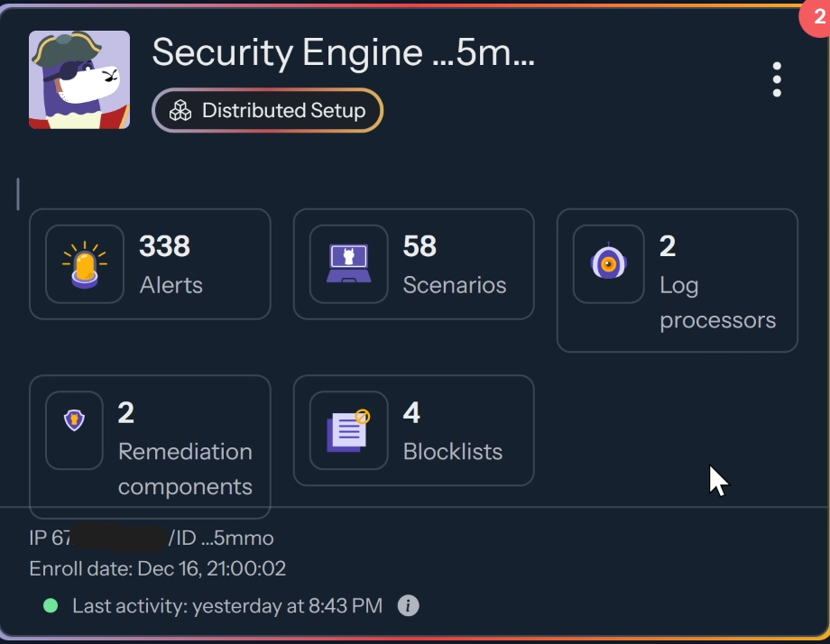
Task: Open the 58 Scenarios card
Action: 413,263
